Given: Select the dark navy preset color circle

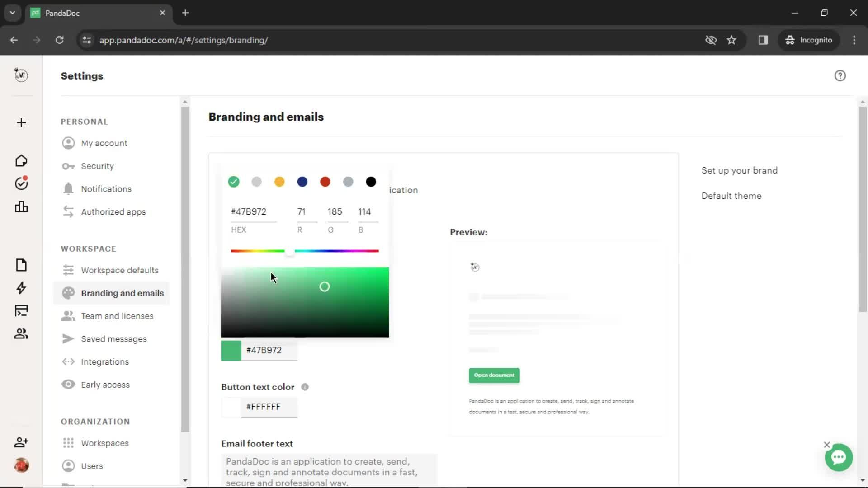Looking at the screenshot, I should [x=302, y=181].
